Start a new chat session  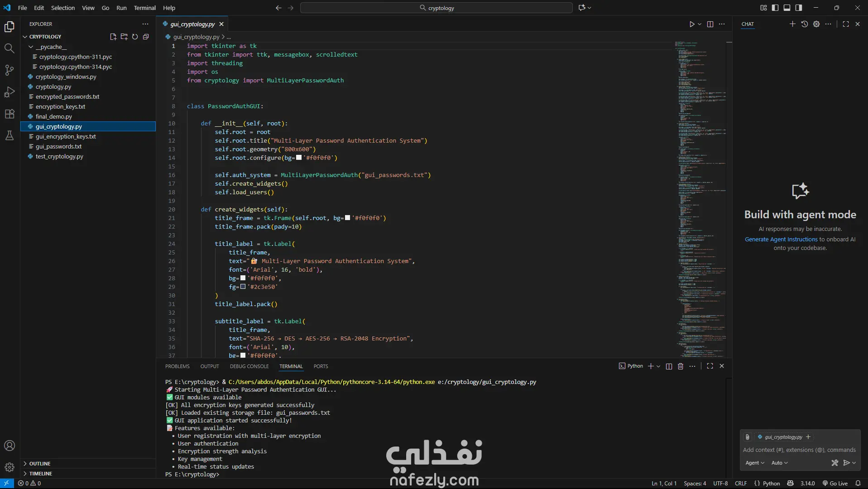click(x=792, y=24)
